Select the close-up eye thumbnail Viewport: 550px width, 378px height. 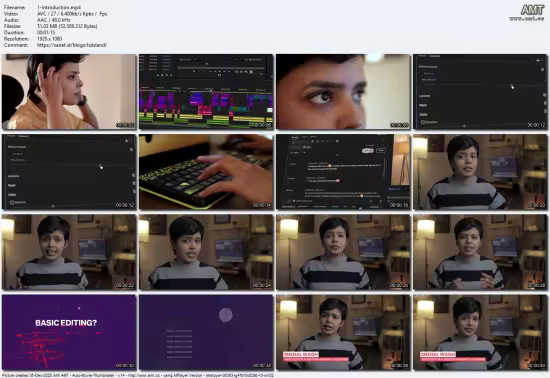point(343,92)
